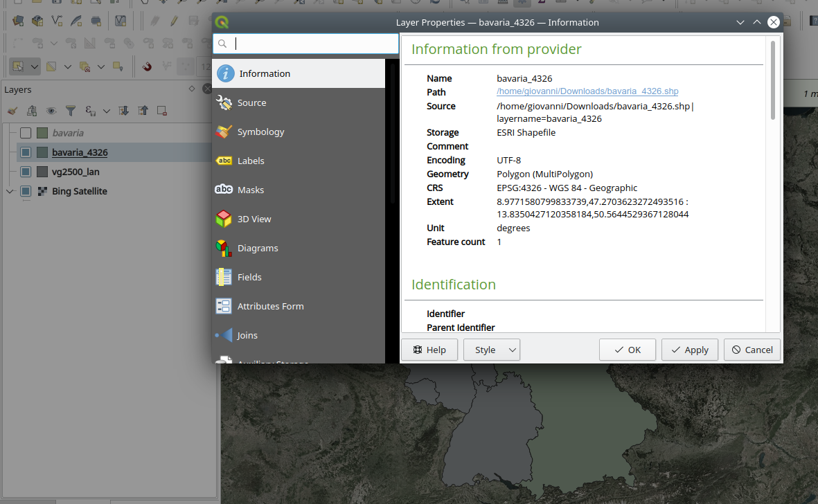Select the italic bavaria layer name

point(68,133)
